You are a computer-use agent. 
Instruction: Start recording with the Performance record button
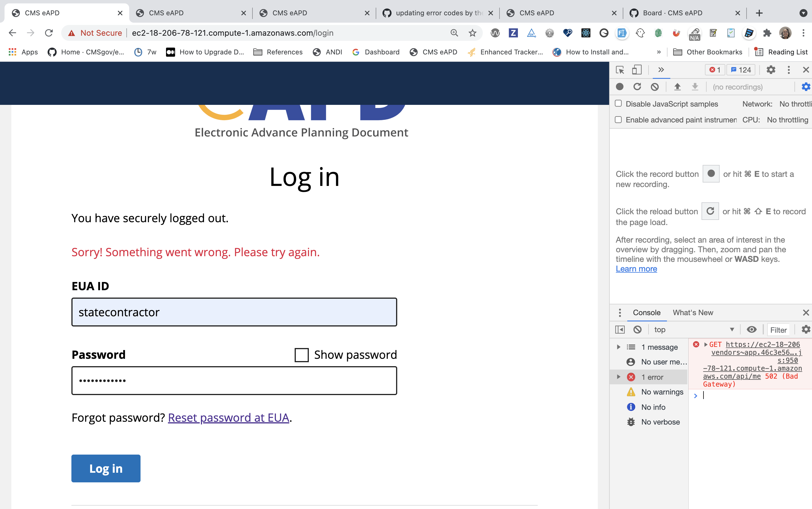tap(620, 87)
